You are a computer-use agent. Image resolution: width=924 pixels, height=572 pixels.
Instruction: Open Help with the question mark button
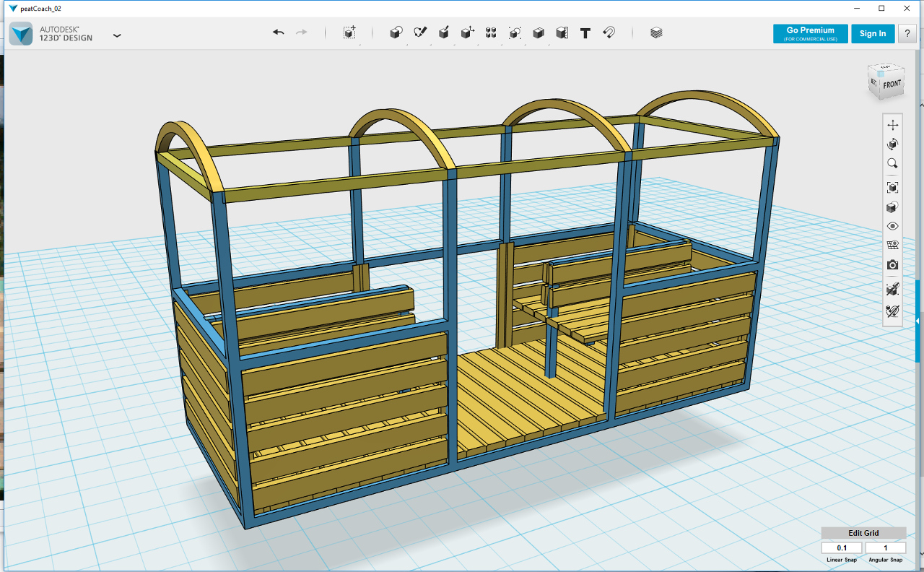(907, 33)
